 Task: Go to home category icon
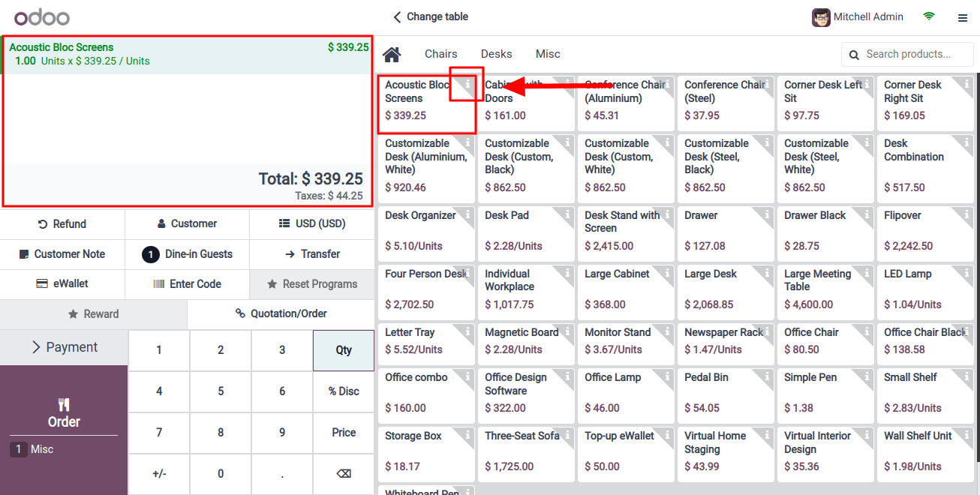click(x=392, y=54)
